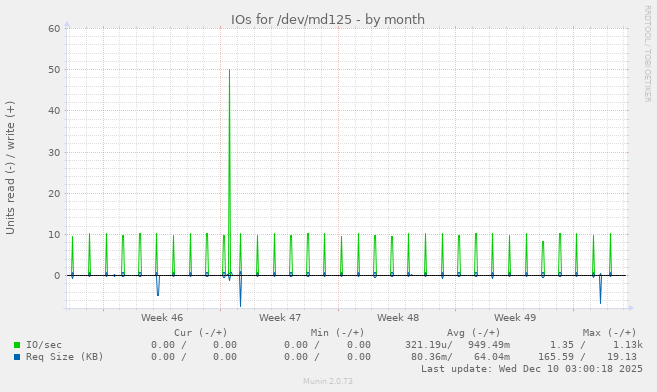Click the 'Cur (-/+)' column header

tap(201, 333)
